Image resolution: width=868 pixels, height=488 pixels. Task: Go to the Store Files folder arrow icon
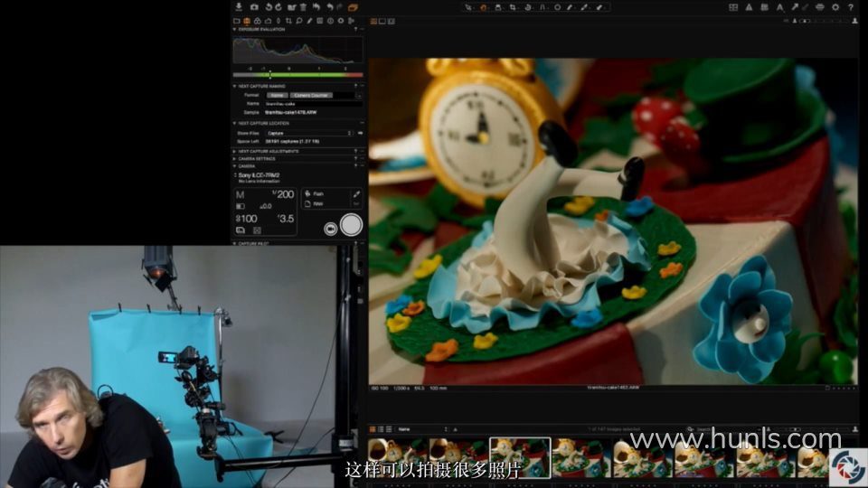[x=360, y=134]
